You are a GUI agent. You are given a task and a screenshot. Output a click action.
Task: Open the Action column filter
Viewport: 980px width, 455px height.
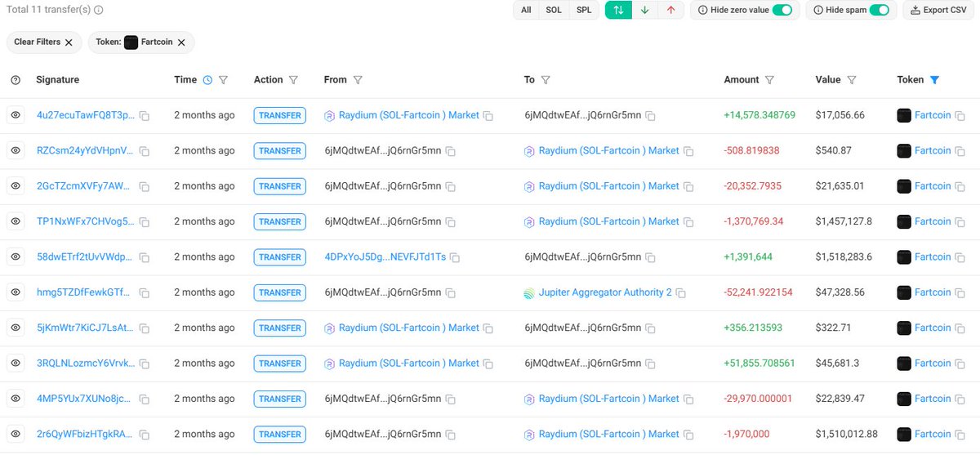click(x=293, y=80)
